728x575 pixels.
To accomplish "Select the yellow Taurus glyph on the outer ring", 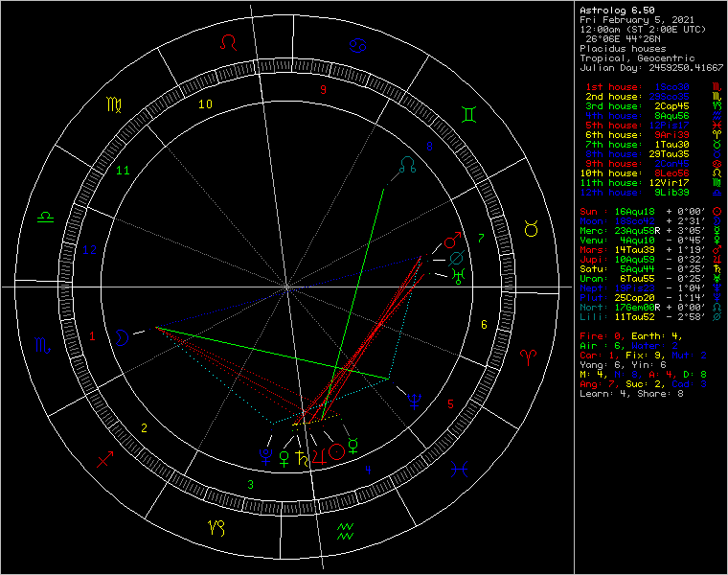I will [531, 228].
